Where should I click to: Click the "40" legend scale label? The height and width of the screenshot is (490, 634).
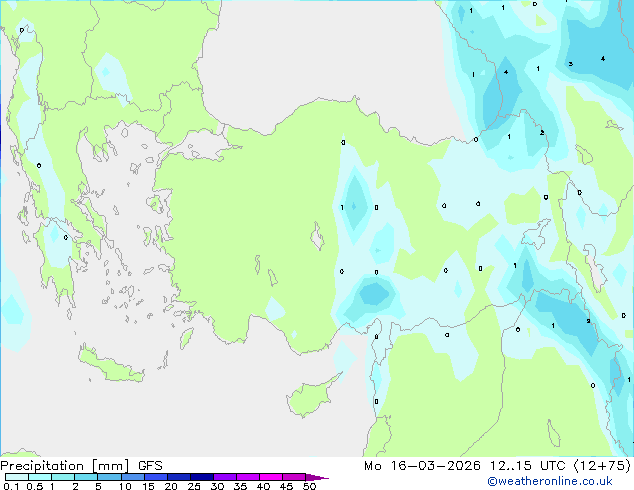point(263,486)
